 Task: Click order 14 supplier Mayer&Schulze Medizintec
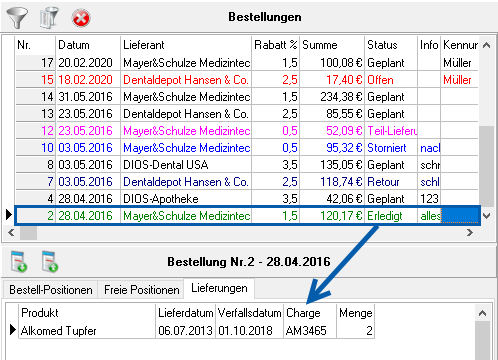coord(186,97)
